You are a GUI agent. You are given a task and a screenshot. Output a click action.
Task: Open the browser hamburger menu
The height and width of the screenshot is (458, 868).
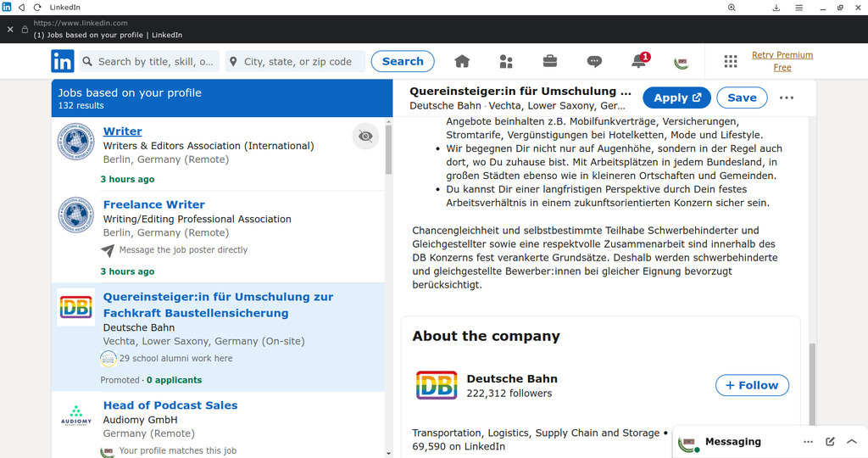(x=798, y=8)
